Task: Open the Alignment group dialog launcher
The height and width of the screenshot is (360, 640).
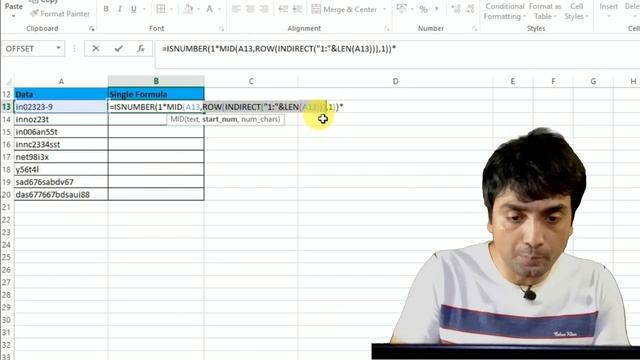Action: pos(387,29)
